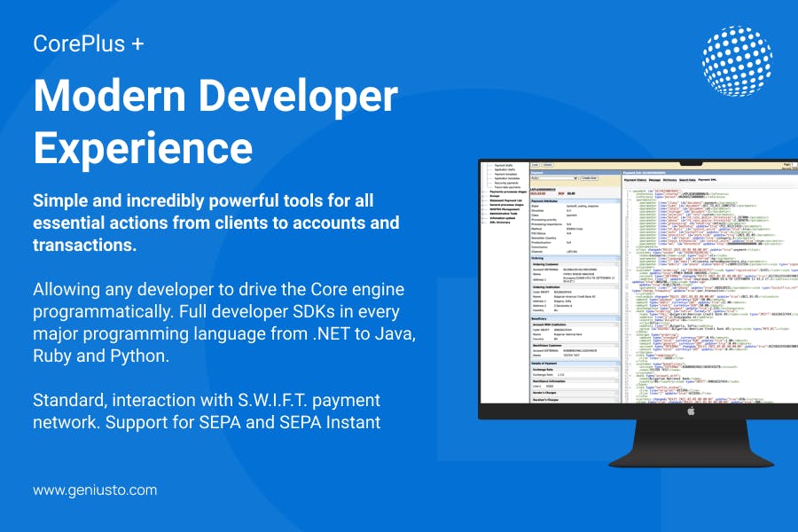Click the CorePlus + brand text
Viewport: 798px width, 532px height.
point(89,43)
